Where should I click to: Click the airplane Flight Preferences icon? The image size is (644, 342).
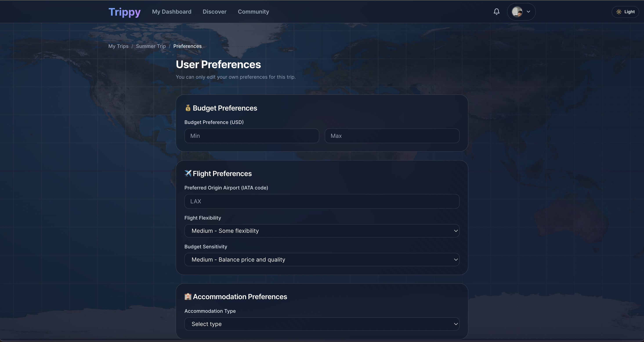coord(188,173)
